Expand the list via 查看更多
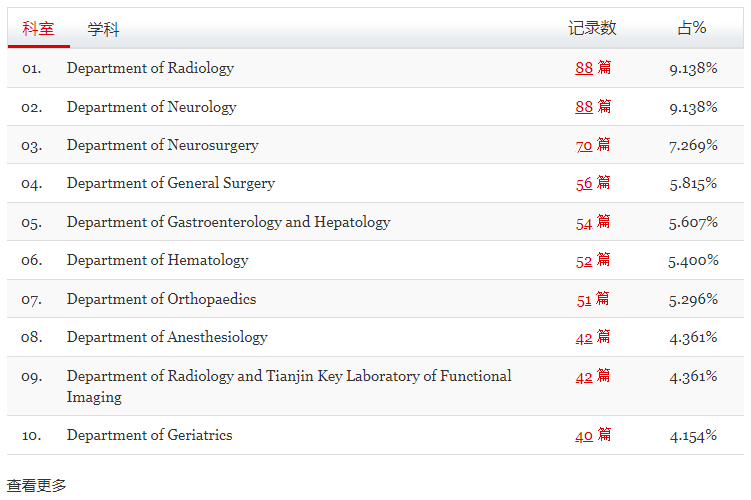Screen dimensions: 751x500 coord(36,485)
